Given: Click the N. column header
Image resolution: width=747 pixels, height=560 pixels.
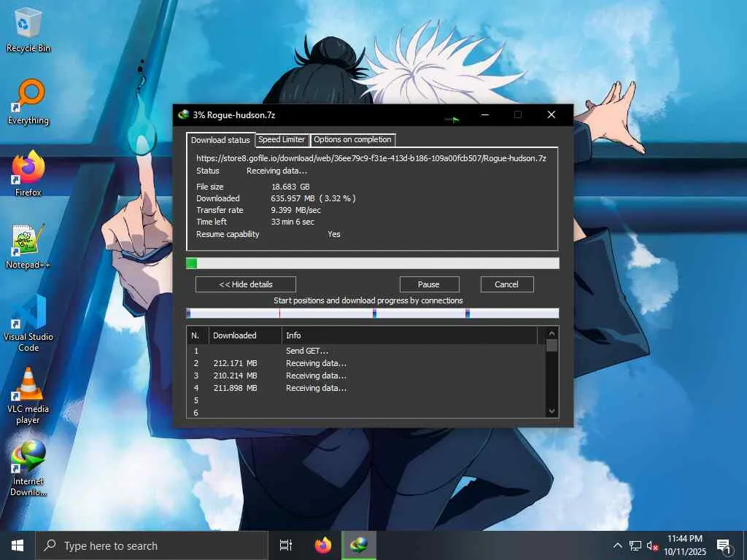Looking at the screenshot, I should tap(198, 335).
